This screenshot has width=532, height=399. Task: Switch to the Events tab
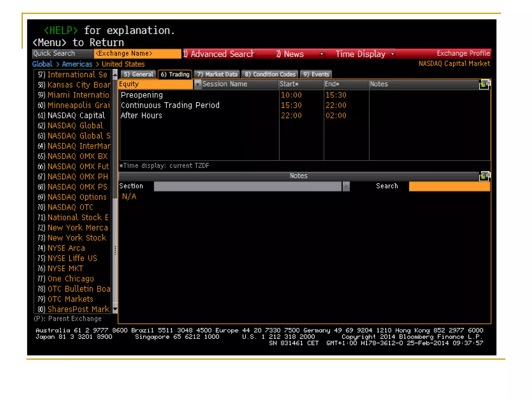pyautogui.click(x=316, y=74)
